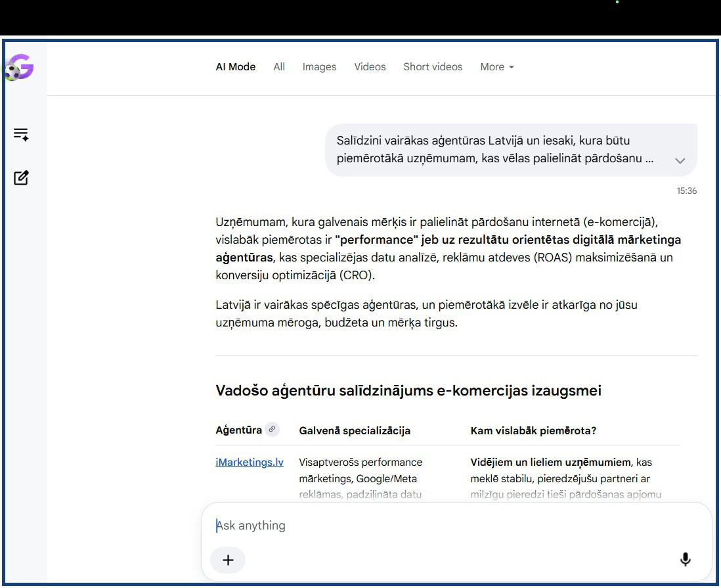Open the More dropdown menu
Screen dimensions: 721x588
[497, 67]
